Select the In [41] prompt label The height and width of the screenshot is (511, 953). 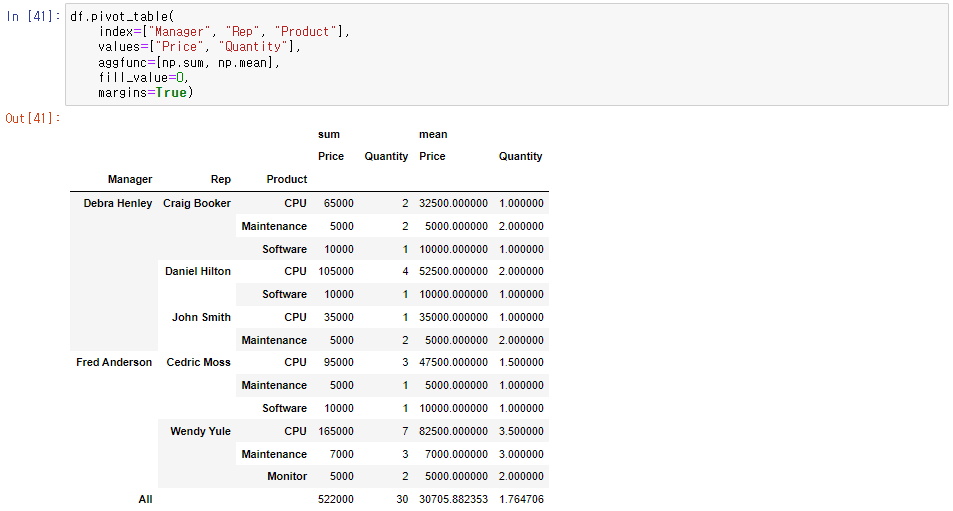tap(33, 16)
